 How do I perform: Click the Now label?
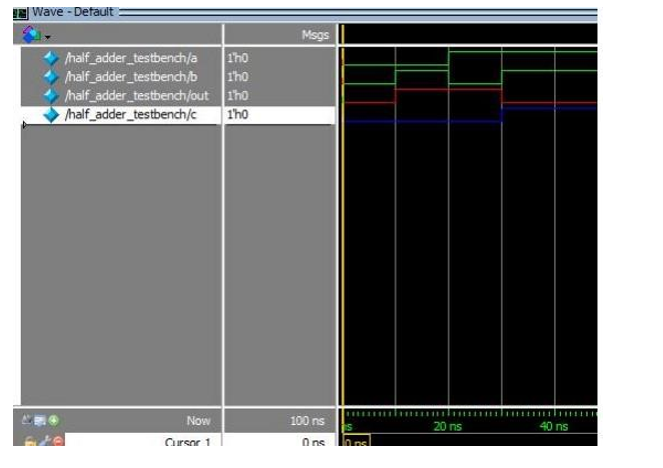coord(198,421)
